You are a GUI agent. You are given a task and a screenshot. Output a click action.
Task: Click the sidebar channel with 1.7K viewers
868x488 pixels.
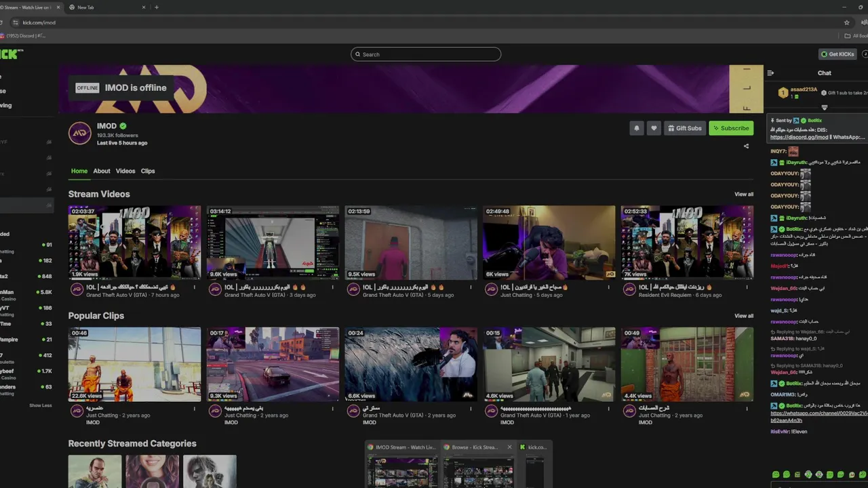[x=26, y=373]
